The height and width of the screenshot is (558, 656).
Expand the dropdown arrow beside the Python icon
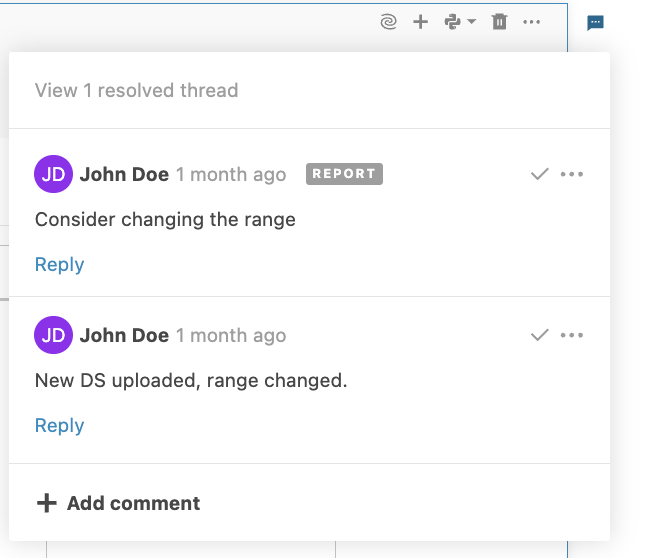pos(471,21)
